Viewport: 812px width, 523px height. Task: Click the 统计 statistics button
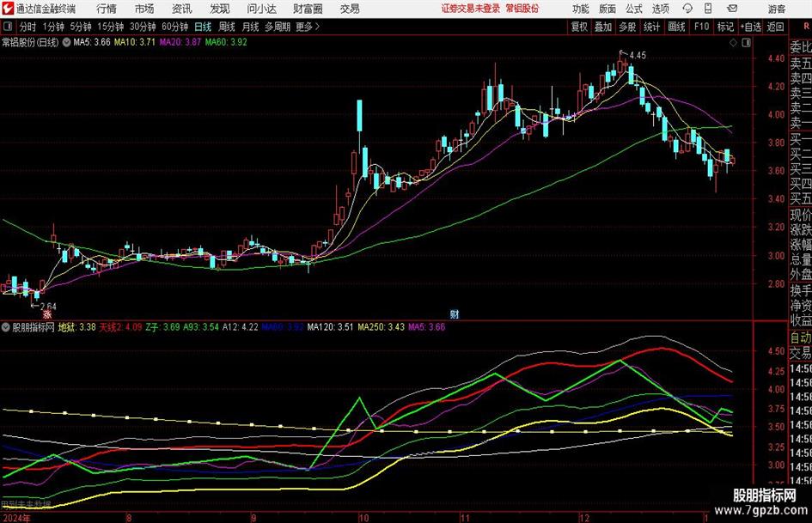(651, 27)
